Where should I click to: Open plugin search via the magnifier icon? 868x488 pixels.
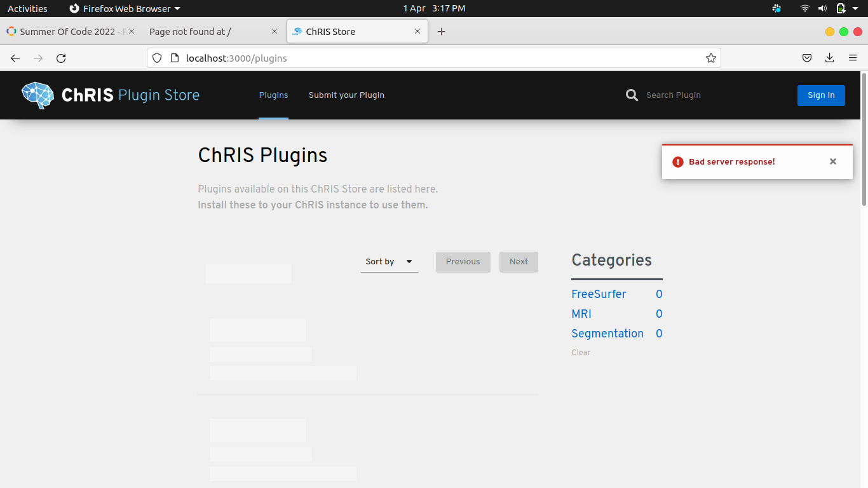pos(631,95)
